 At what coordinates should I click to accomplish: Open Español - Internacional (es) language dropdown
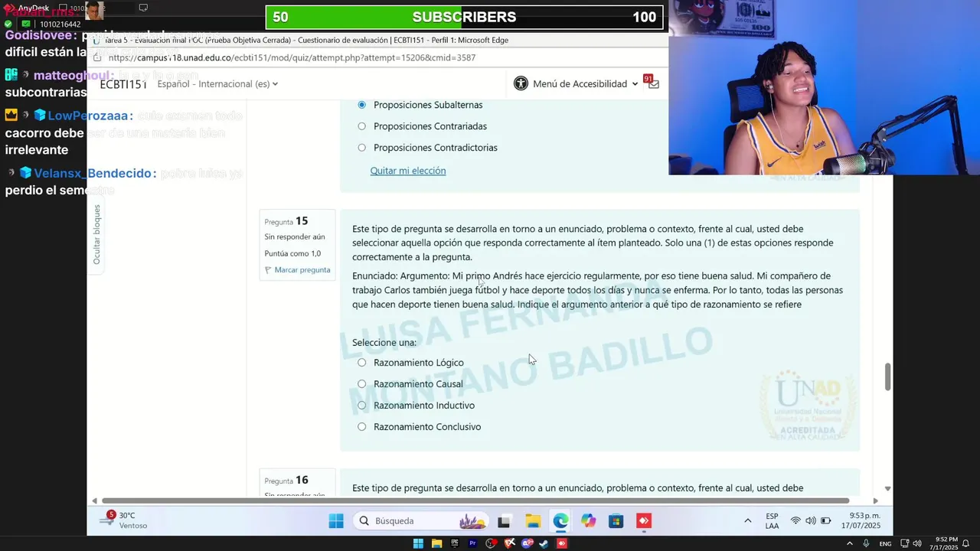[217, 84]
